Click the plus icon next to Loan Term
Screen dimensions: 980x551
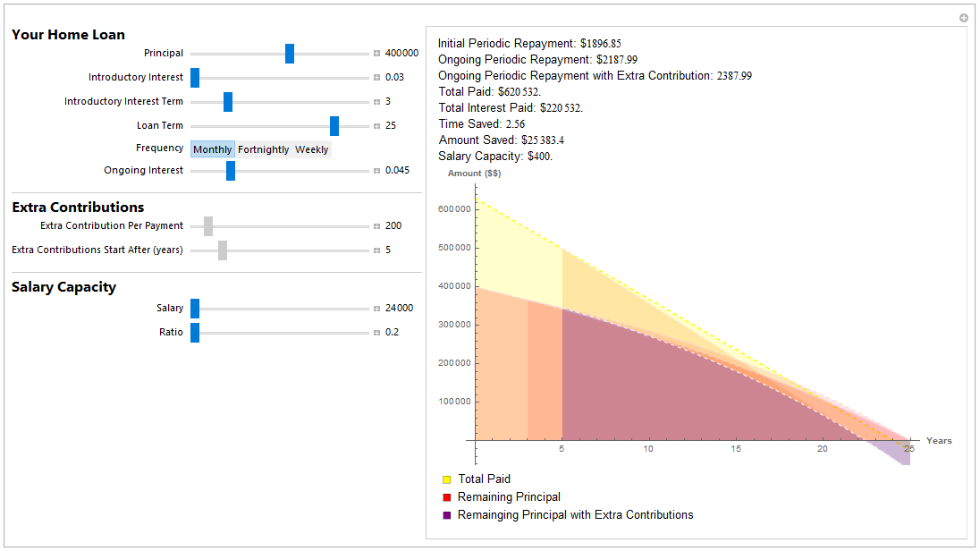pos(376,125)
